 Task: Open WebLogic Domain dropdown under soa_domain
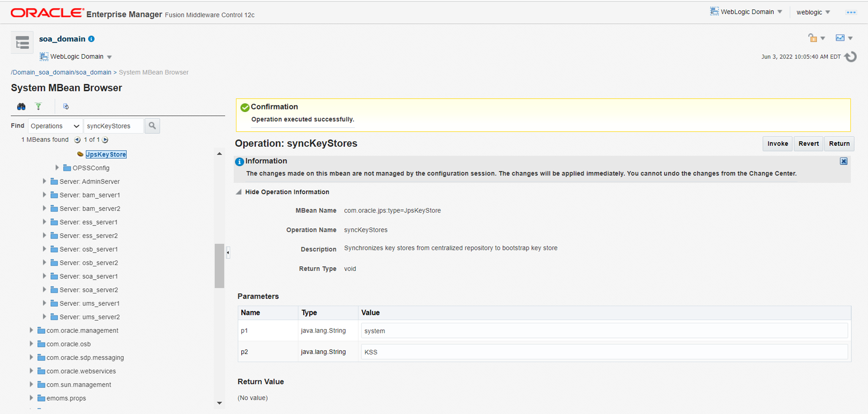click(110, 57)
